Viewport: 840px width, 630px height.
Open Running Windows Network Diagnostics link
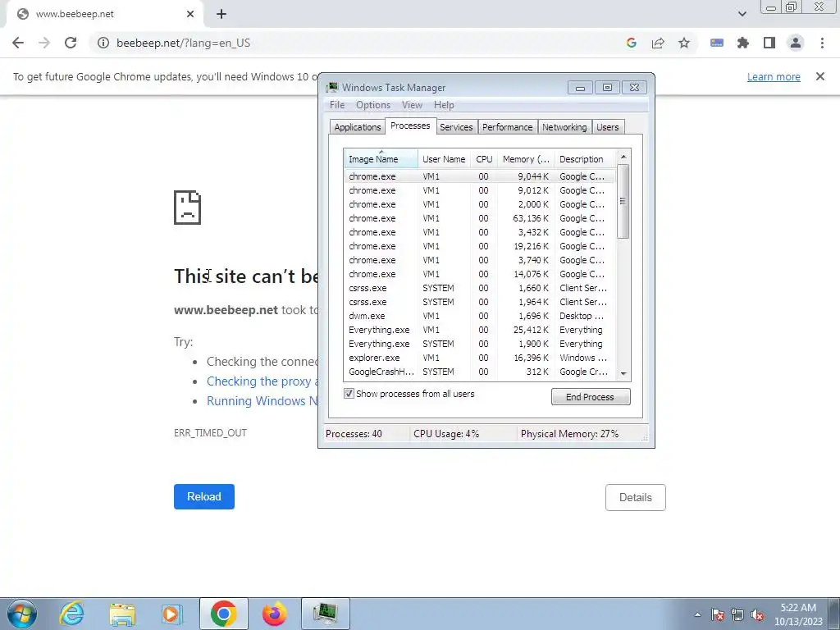[262, 400]
